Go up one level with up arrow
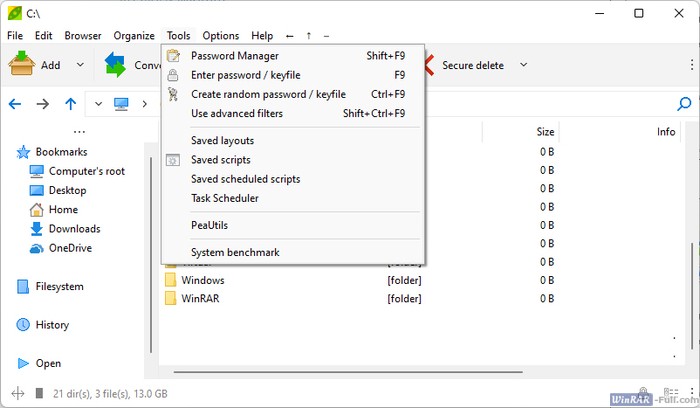The image size is (700, 408). coord(70,103)
